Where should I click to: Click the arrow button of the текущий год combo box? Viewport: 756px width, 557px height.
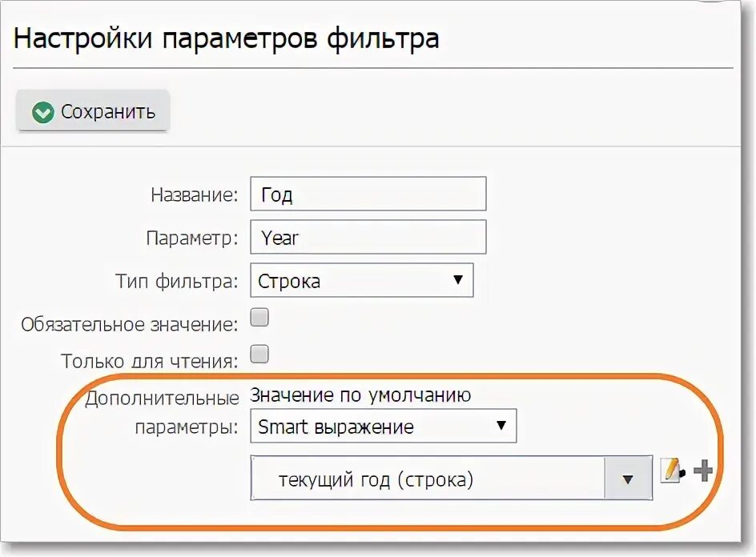click(x=628, y=479)
